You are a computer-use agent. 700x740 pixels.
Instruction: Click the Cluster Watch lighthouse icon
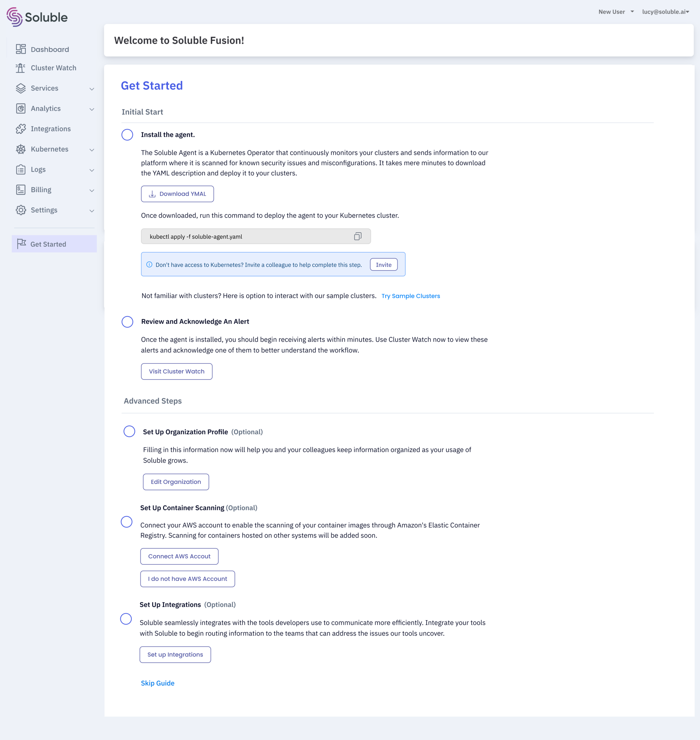(20, 68)
